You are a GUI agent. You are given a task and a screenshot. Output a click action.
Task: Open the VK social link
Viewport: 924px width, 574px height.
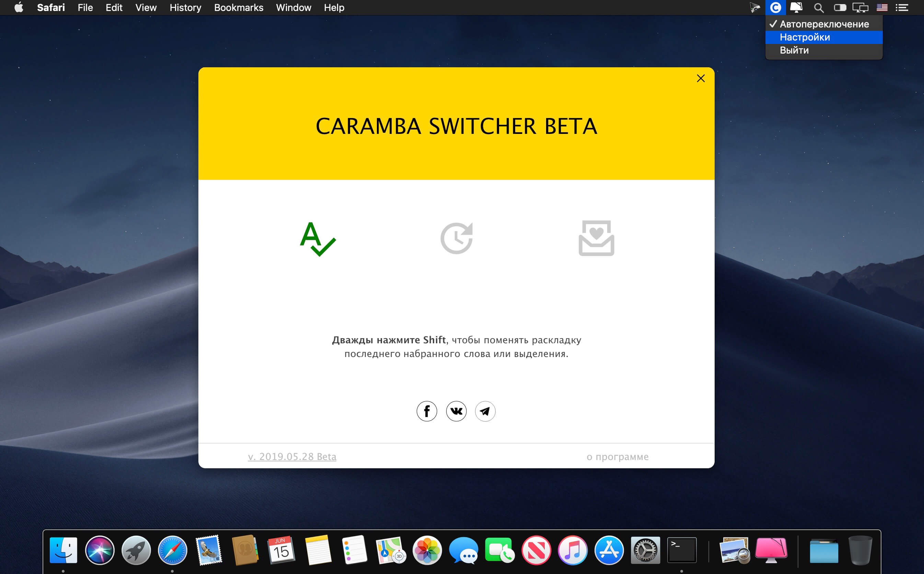click(456, 411)
